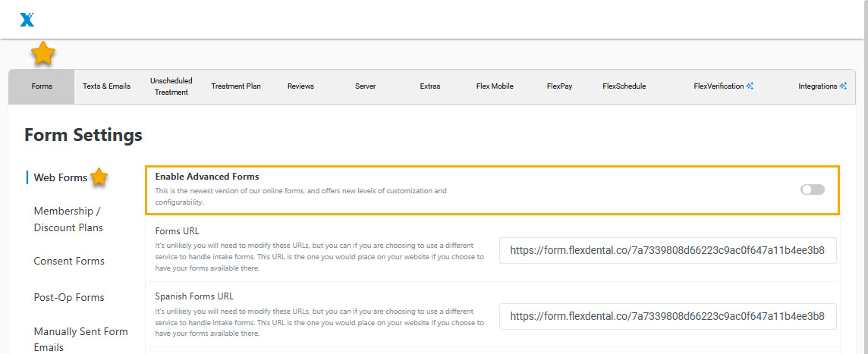The width and height of the screenshot is (868, 354).
Task: Open Membership / Discount Plans section
Action: 68,219
